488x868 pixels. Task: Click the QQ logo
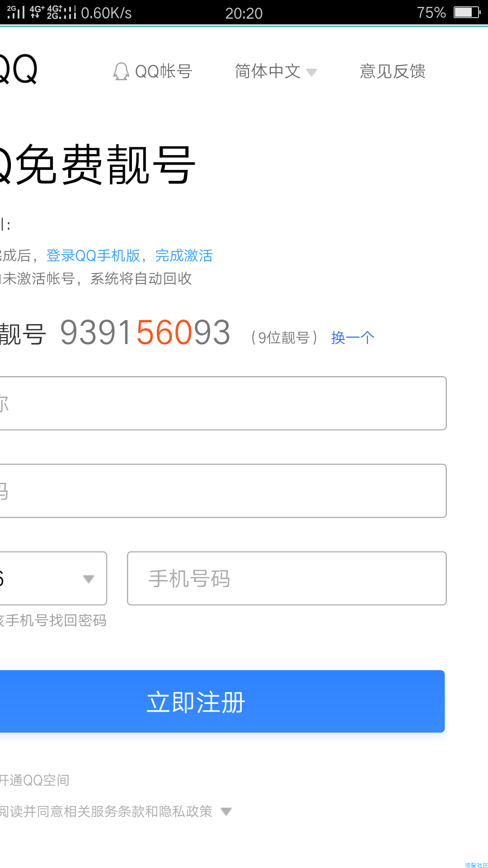(18, 69)
